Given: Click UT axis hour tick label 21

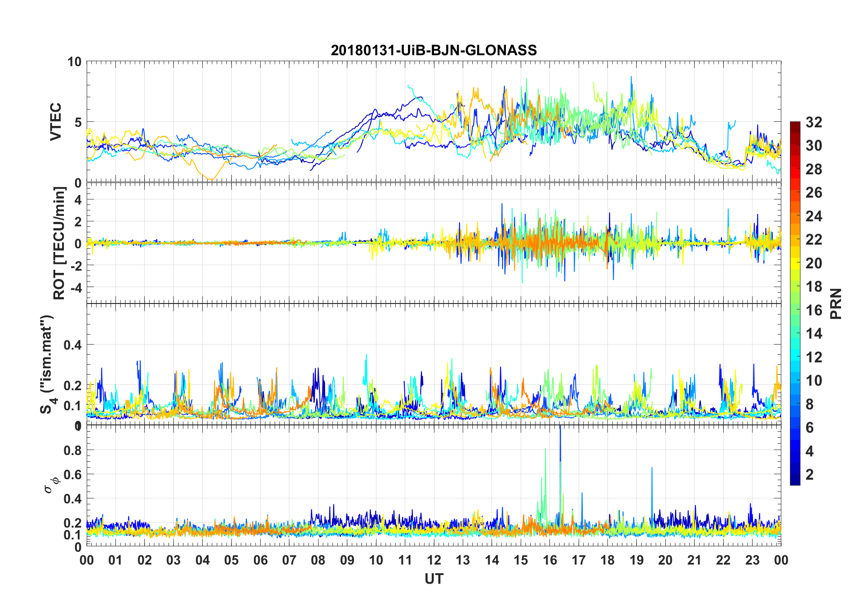Looking at the screenshot, I should click(695, 560).
